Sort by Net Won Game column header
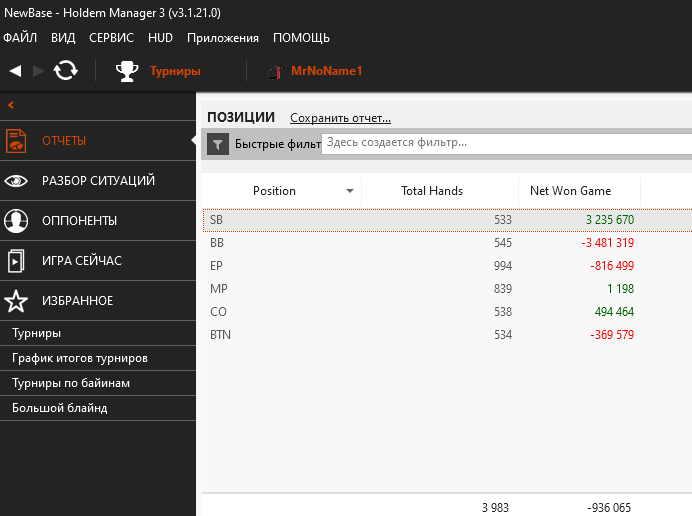The image size is (692, 516). coord(570,191)
